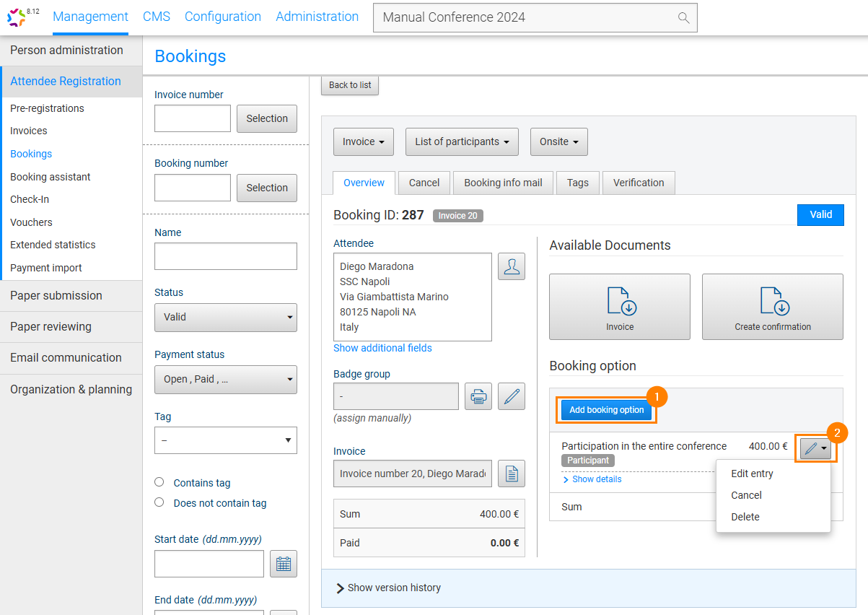This screenshot has width=868, height=615.
Task: Switch to the Booking info mail tab
Action: pyautogui.click(x=503, y=183)
